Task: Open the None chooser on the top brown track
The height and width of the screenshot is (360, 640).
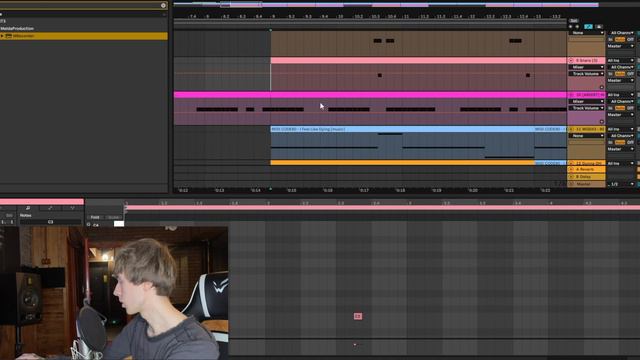Action: pyautogui.click(x=587, y=33)
